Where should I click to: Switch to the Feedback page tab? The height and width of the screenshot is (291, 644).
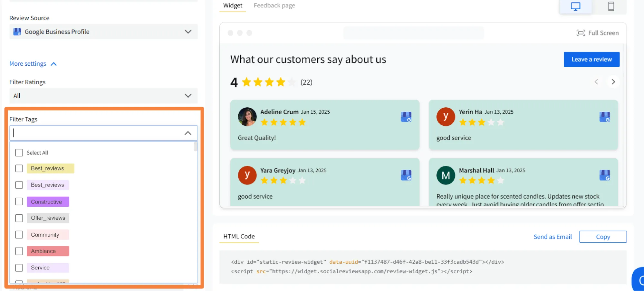tap(274, 5)
